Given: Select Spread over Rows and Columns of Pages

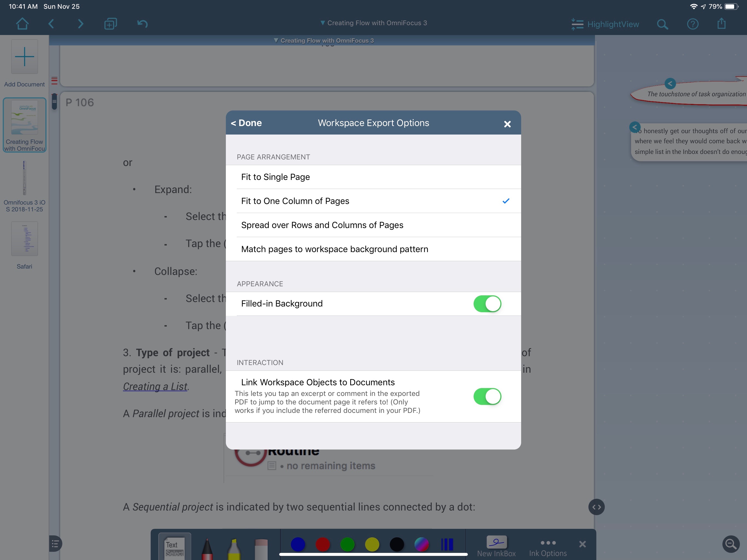Looking at the screenshot, I should 373,225.
